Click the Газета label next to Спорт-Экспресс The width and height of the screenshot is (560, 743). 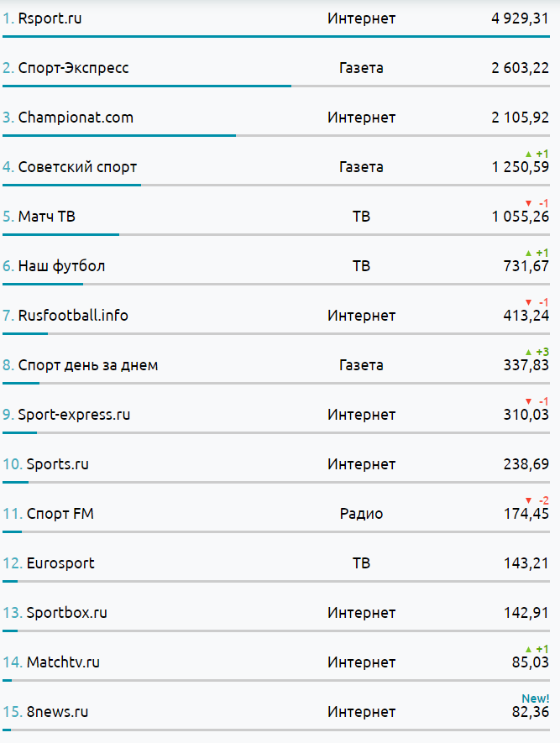point(361,68)
